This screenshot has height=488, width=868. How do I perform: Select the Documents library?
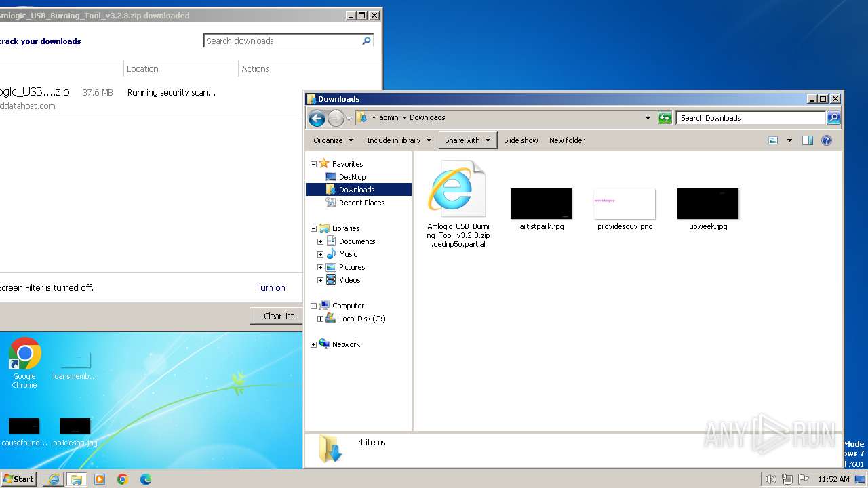coord(357,241)
